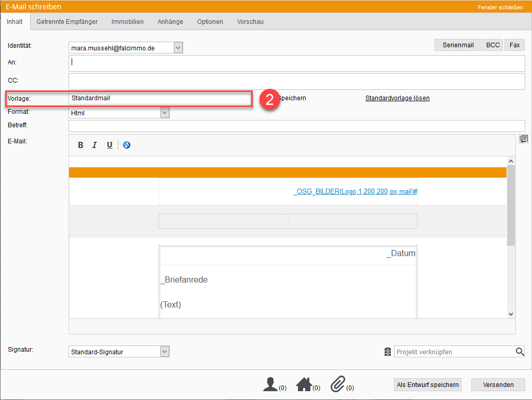Viewport: 532px width, 400px height.
Task: Apply bold formatting in the editor
Action: pos(80,145)
